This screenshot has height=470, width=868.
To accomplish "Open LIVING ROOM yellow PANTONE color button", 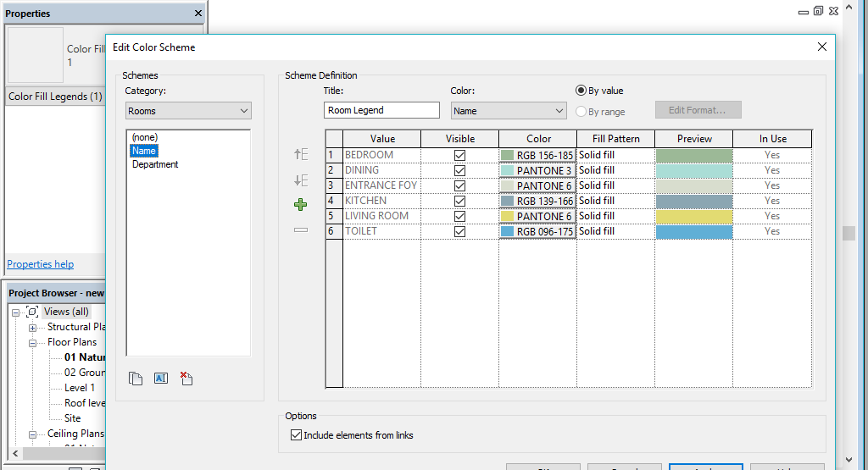I will (537, 216).
